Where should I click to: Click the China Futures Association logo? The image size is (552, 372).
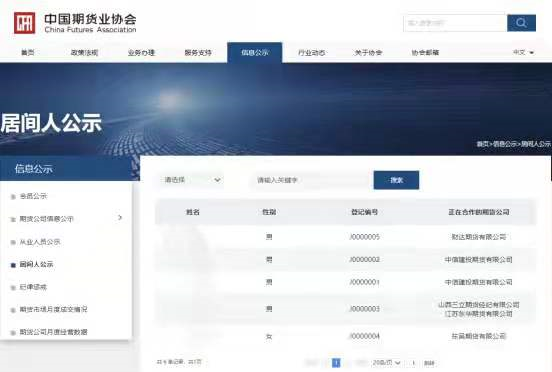[75, 23]
